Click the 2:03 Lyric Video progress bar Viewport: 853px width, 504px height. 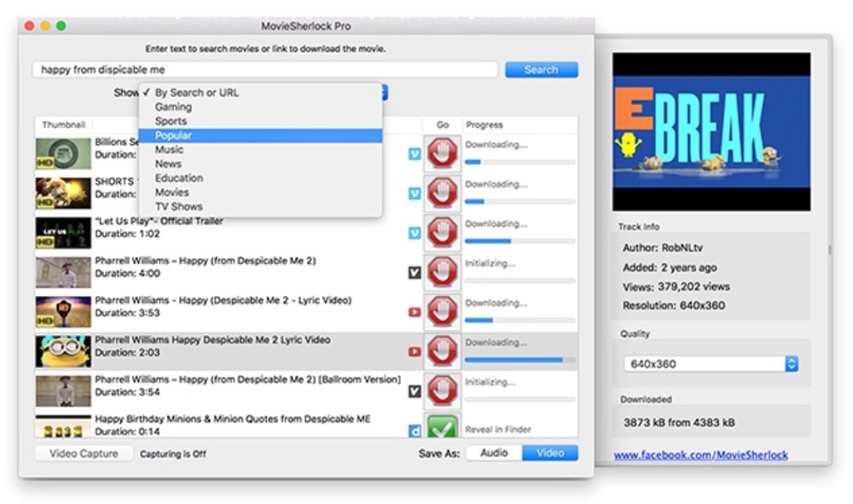(520, 360)
